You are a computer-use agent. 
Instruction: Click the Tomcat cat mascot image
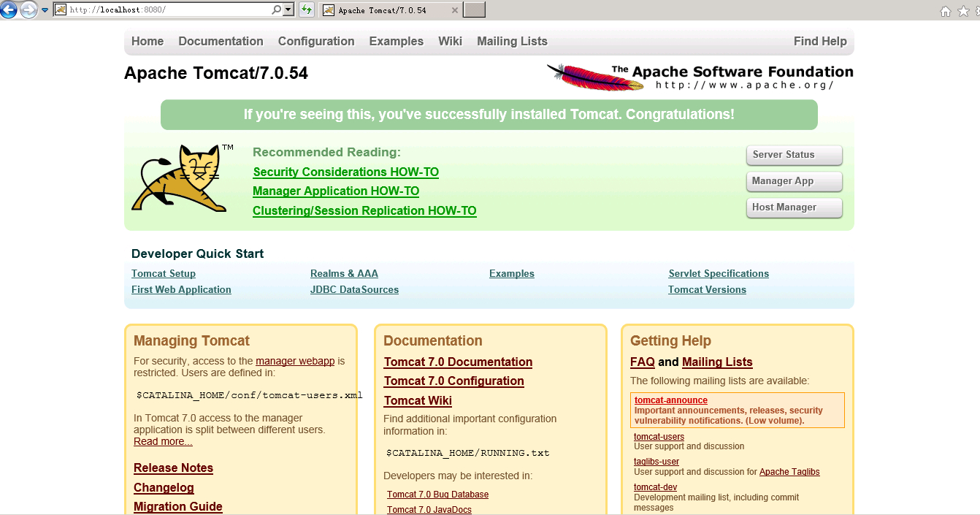point(182,178)
